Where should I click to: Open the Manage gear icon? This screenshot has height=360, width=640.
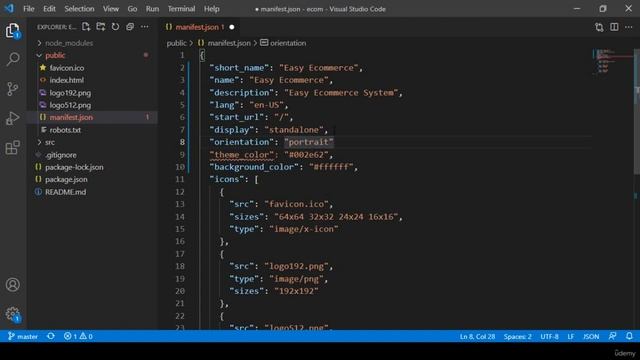click(x=13, y=314)
